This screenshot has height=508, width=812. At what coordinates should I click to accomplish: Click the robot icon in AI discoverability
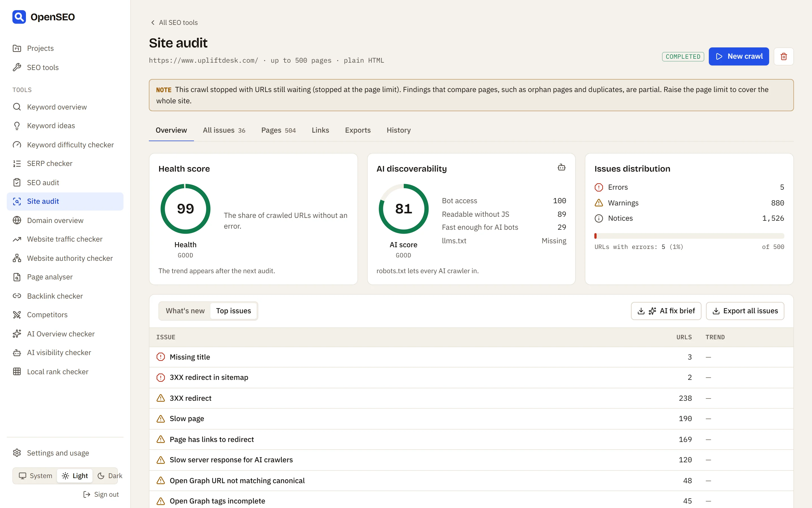pyautogui.click(x=561, y=167)
